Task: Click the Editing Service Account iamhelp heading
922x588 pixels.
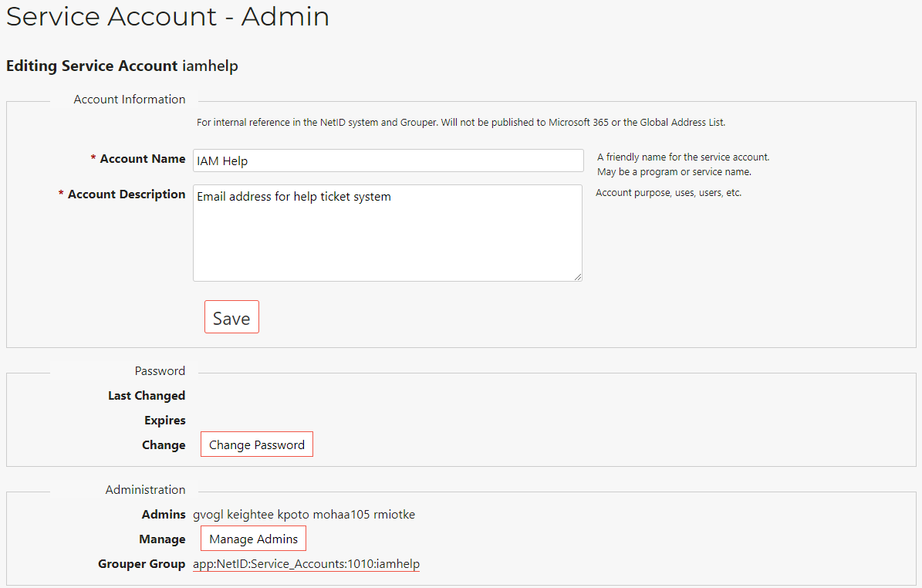Action: (122, 66)
